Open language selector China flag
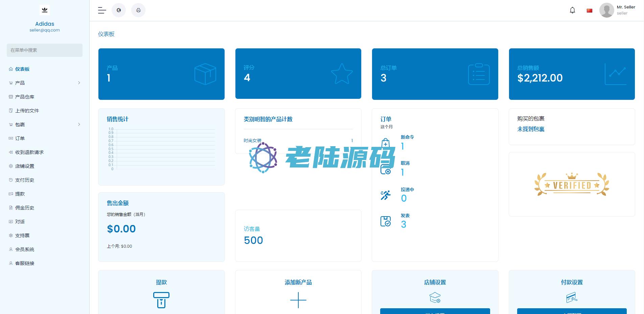This screenshot has height=314, width=644. click(590, 10)
